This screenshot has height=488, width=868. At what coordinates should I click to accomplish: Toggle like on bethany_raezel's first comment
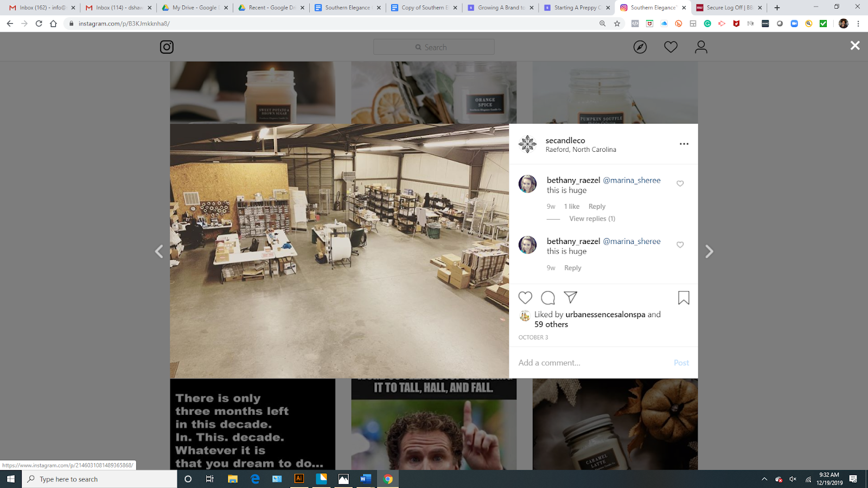pos(680,184)
